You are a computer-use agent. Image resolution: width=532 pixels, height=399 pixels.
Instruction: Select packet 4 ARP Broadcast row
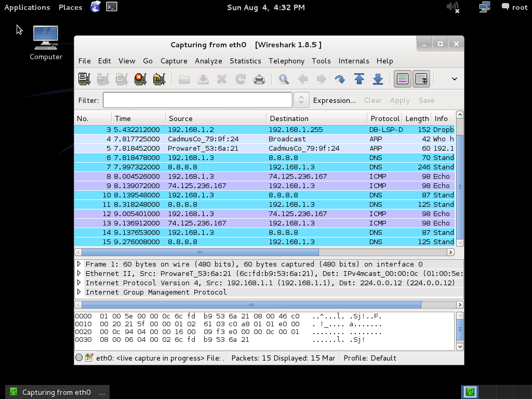(x=264, y=139)
